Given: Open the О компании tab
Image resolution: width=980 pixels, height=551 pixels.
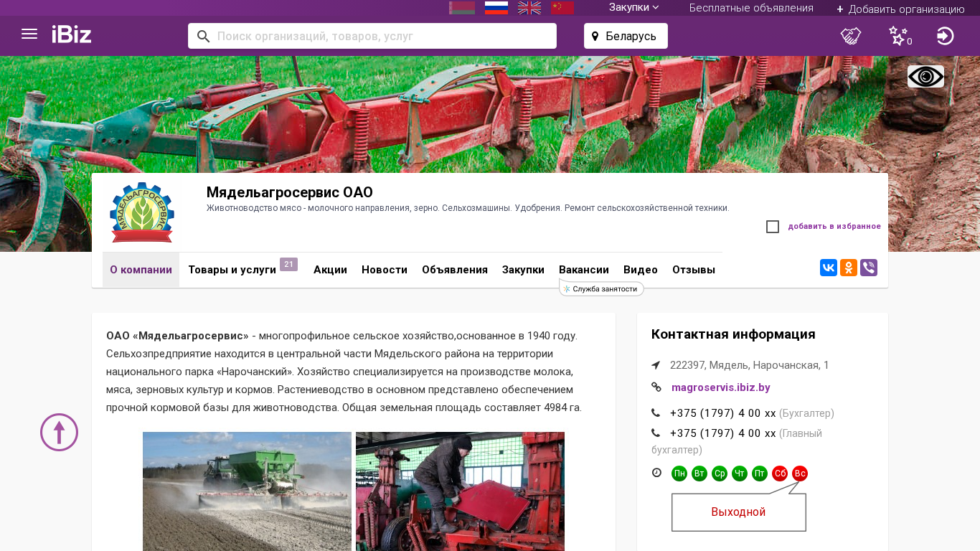Looking at the screenshot, I should pyautogui.click(x=141, y=270).
